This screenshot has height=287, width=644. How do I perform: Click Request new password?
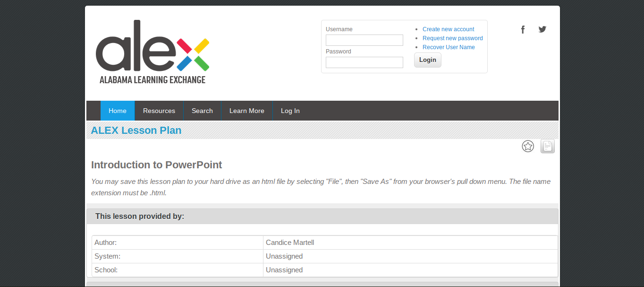click(452, 38)
